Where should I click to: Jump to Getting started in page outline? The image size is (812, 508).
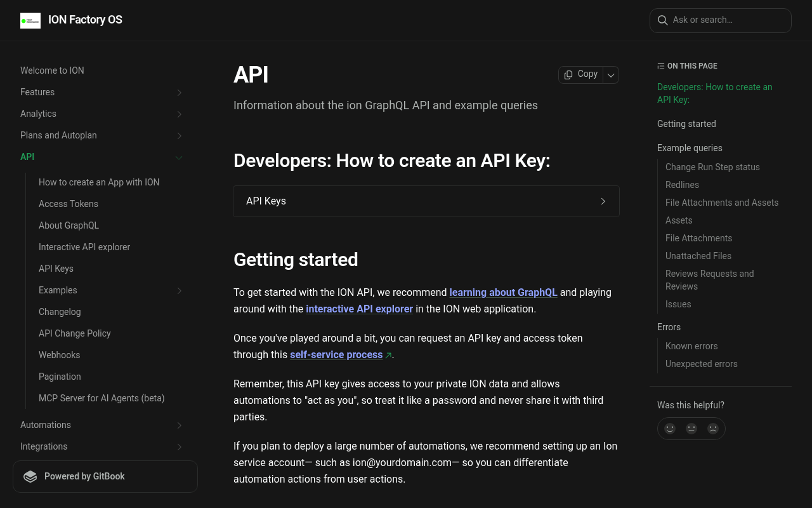tap(686, 124)
